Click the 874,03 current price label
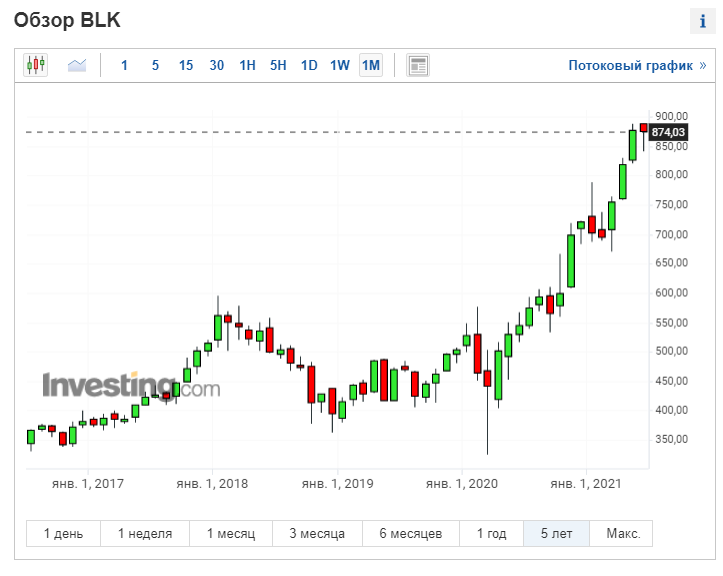Viewport: 723px width, 576px height. point(668,132)
